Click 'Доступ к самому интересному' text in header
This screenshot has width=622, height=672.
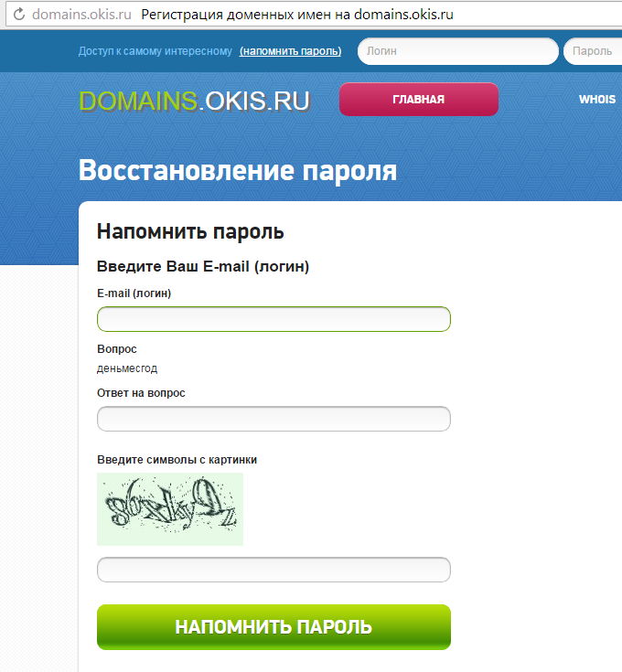click(x=155, y=51)
